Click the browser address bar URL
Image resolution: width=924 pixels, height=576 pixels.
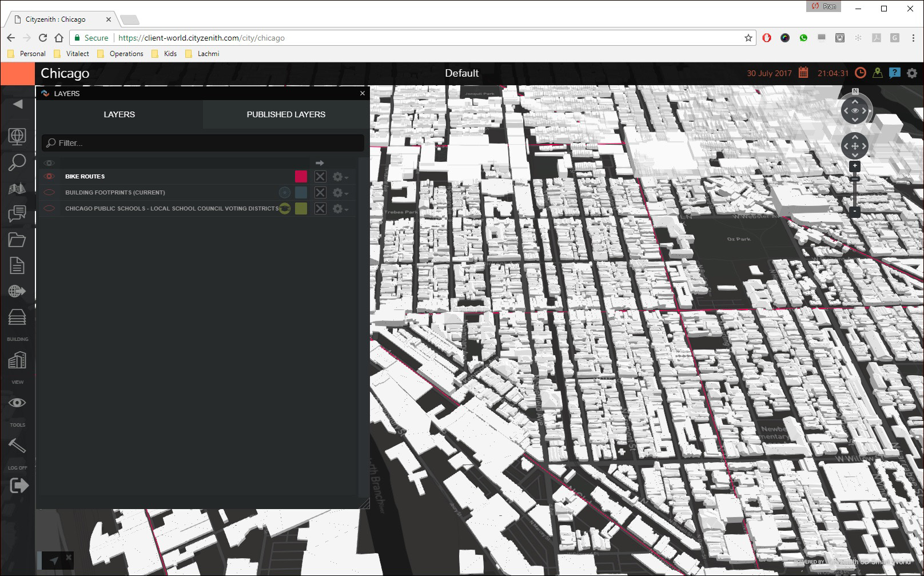click(201, 38)
